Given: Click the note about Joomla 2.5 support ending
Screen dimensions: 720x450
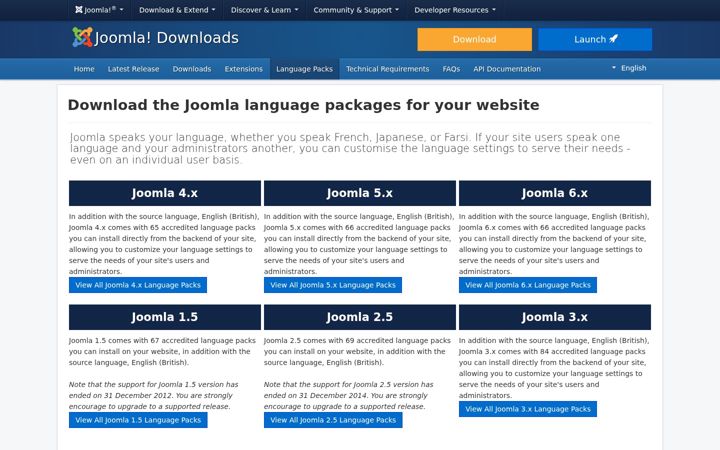Looking at the screenshot, I should click(x=349, y=395).
